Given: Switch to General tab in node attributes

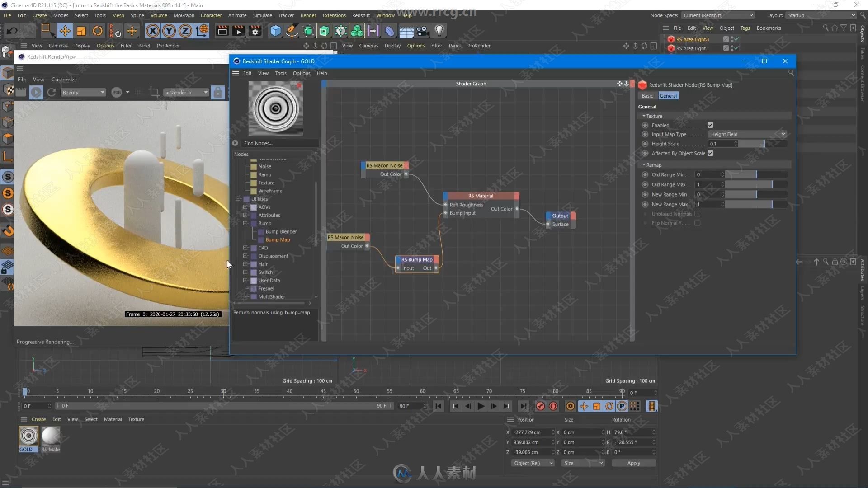Looking at the screenshot, I should coord(668,96).
